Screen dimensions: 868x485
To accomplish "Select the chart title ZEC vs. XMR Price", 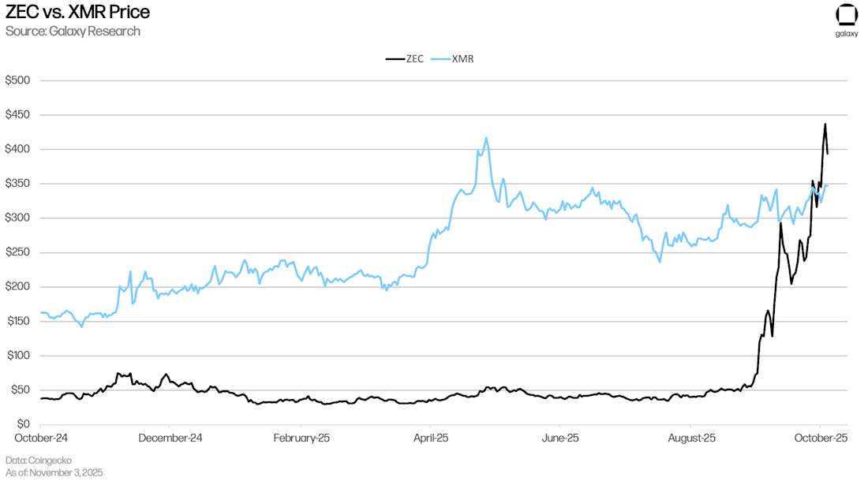I will [77, 13].
